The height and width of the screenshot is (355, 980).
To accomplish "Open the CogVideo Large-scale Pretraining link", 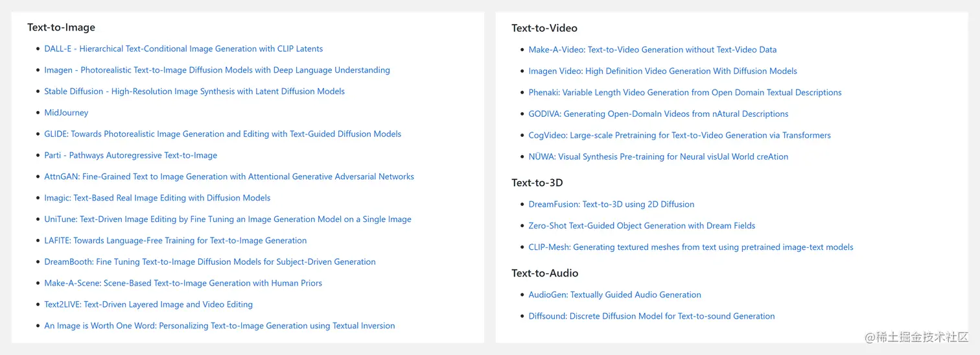I will pyautogui.click(x=679, y=136).
